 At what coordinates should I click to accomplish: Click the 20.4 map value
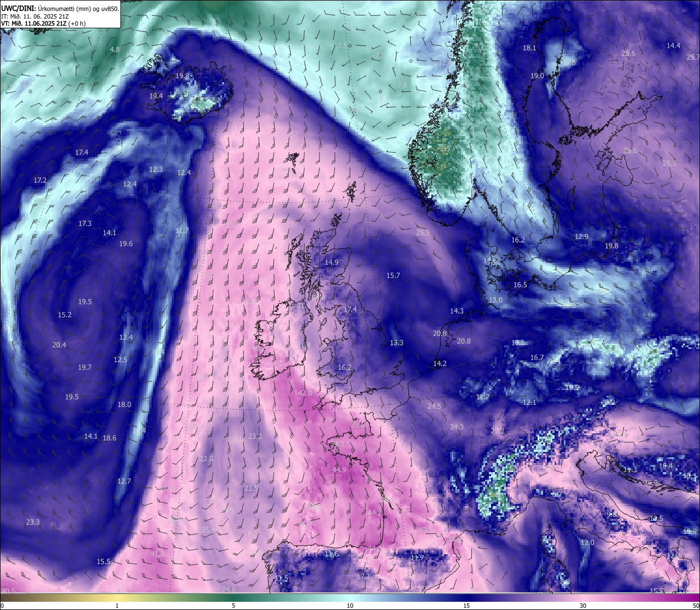coord(59,345)
